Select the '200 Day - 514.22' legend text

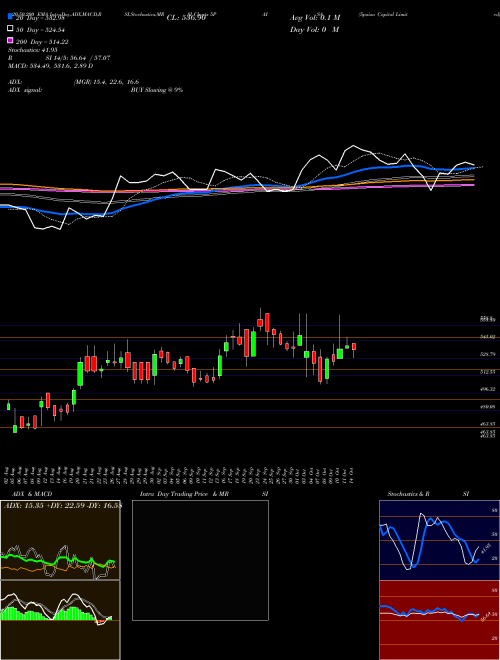(x=42, y=42)
